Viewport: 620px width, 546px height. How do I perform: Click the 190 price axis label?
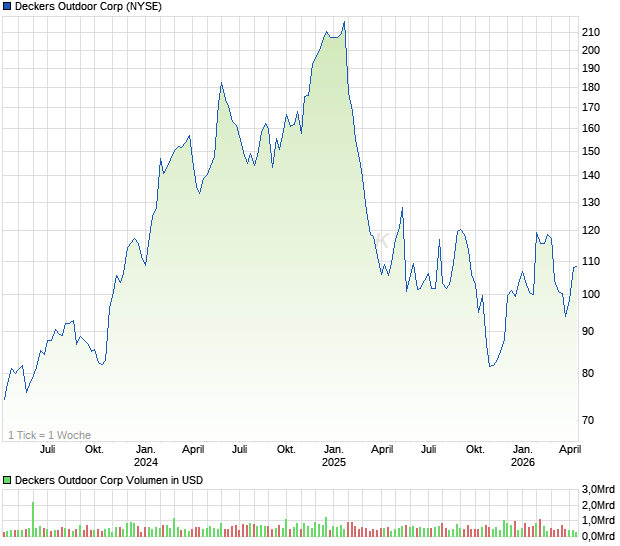point(591,68)
